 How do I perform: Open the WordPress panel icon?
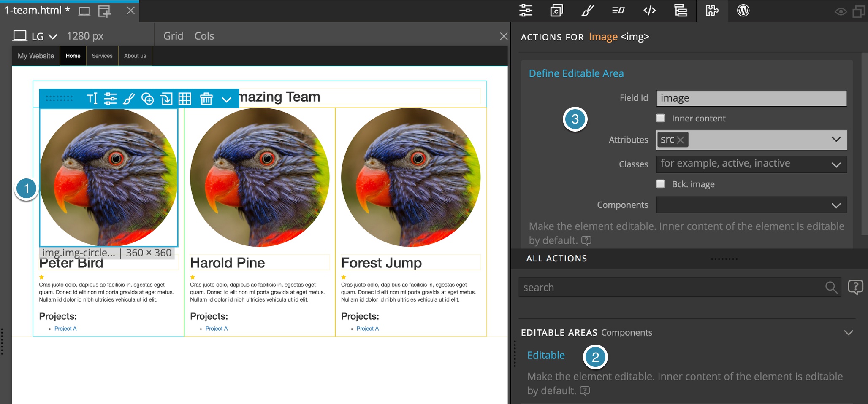click(743, 11)
